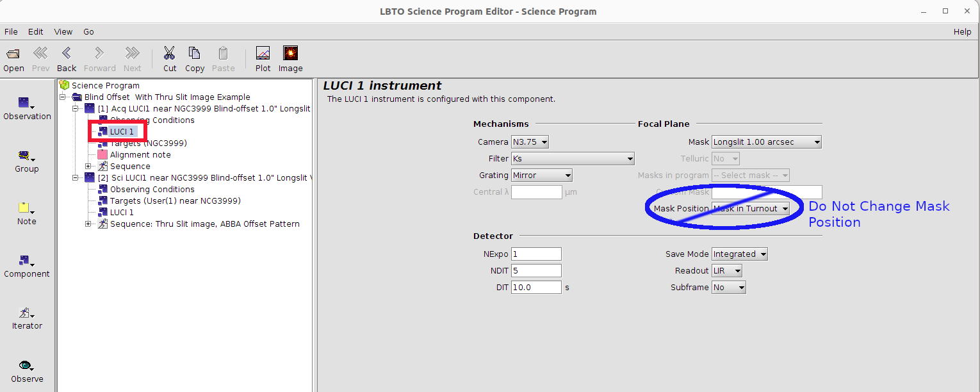Open the File menu
980x392 pixels.
pos(11,31)
